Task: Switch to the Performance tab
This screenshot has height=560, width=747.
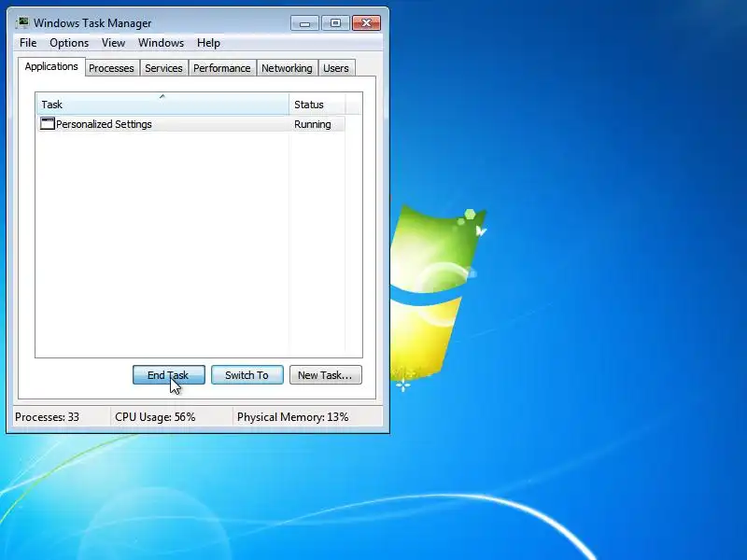Action: [x=222, y=68]
